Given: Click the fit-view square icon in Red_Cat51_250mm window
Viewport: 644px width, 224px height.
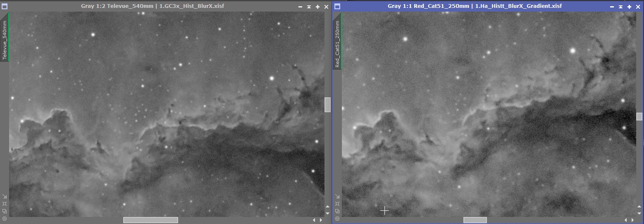Looking at the screenshot, I should click(x=337, y=204).
